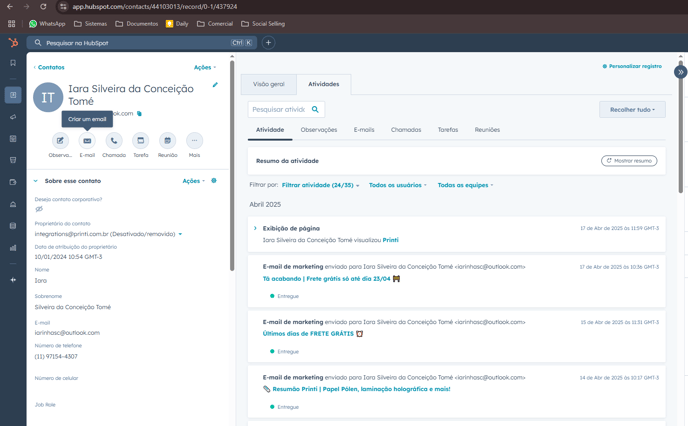This screenshot has height=426, width=688.
Task: Select the 'Chamadas' activity tab
Action: 406,130
